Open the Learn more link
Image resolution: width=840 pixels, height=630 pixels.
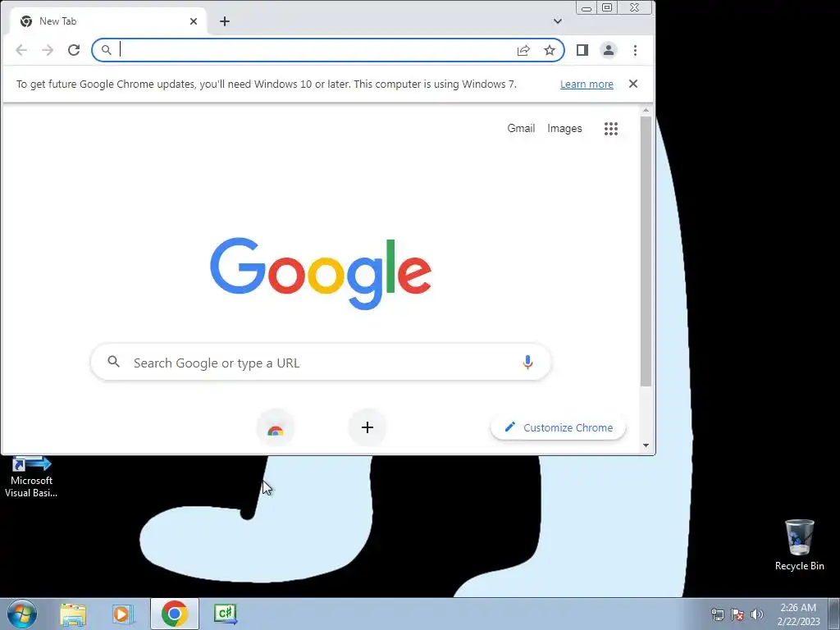click(x=587, y=84)
